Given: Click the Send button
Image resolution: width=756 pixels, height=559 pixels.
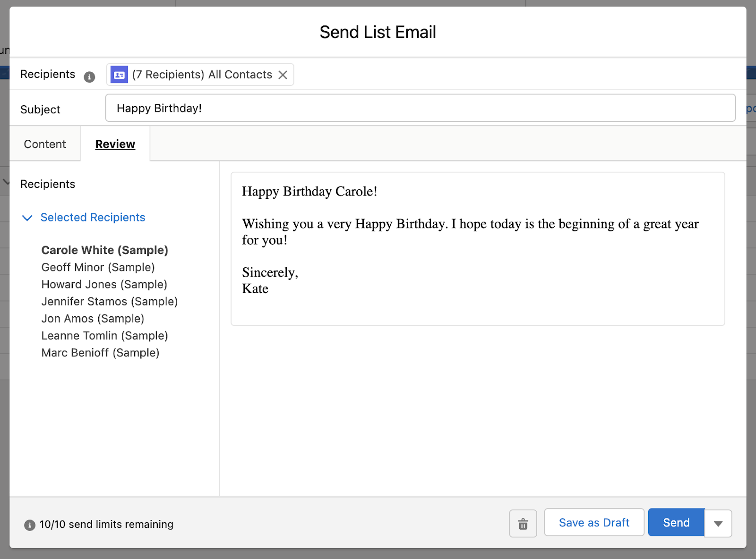Looking at the screenshot, I should [x=676, y=523].
